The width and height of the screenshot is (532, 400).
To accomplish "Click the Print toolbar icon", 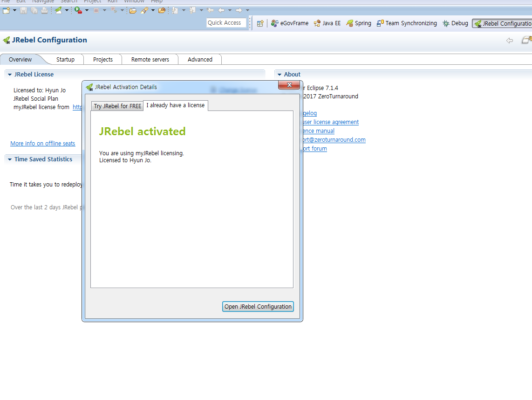I will point(44,11).
